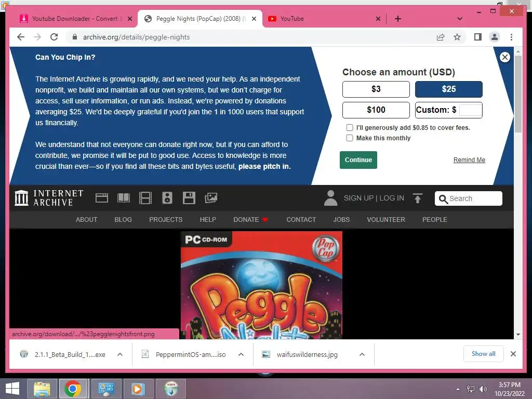Close the donation banner with X
This screenshot has width=532, height=399.
[504, 57]
